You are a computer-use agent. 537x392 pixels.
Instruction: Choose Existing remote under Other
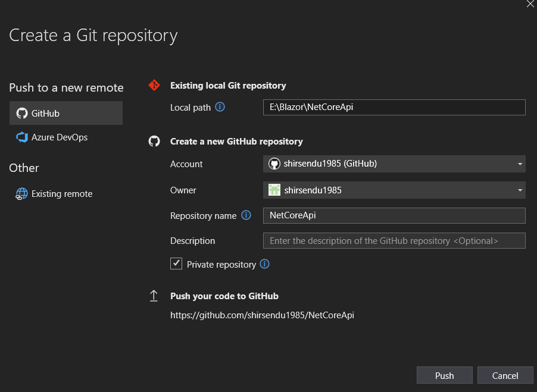[62, 193]
